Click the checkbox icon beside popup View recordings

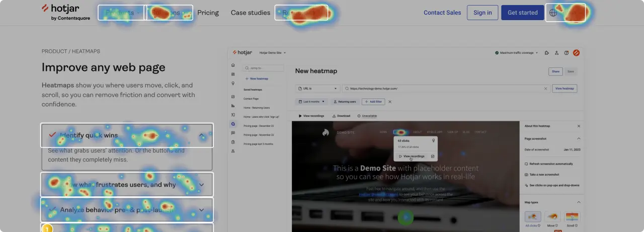pyautogui.click(x=433, y=157)
